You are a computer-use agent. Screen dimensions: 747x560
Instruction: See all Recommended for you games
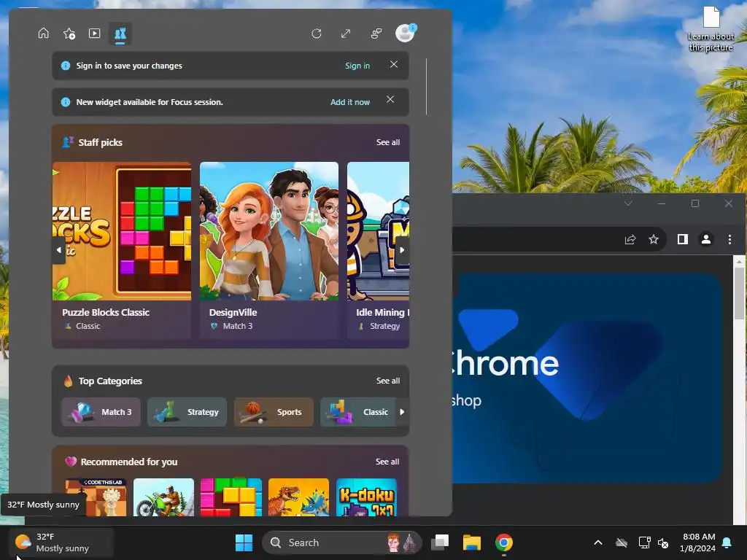click(x=387, y=462)
